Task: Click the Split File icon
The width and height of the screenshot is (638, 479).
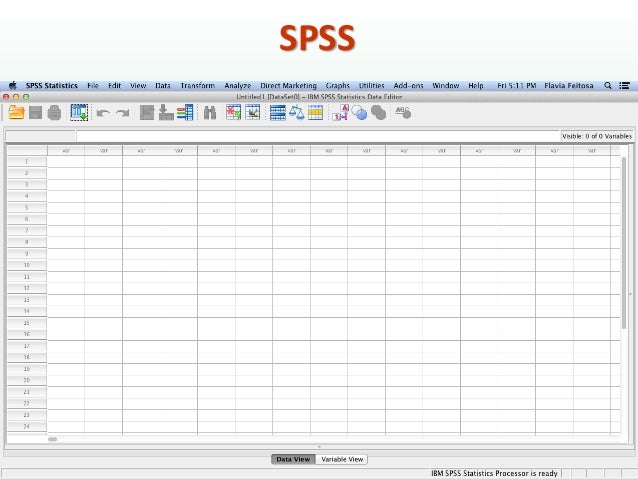Action: coord(278,113)
